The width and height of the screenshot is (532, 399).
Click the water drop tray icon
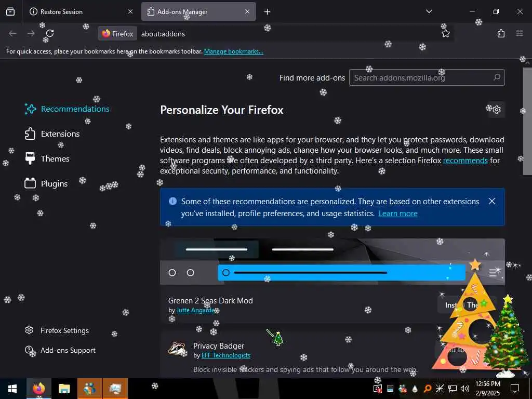pyautogui.click(x=415, y=389)
